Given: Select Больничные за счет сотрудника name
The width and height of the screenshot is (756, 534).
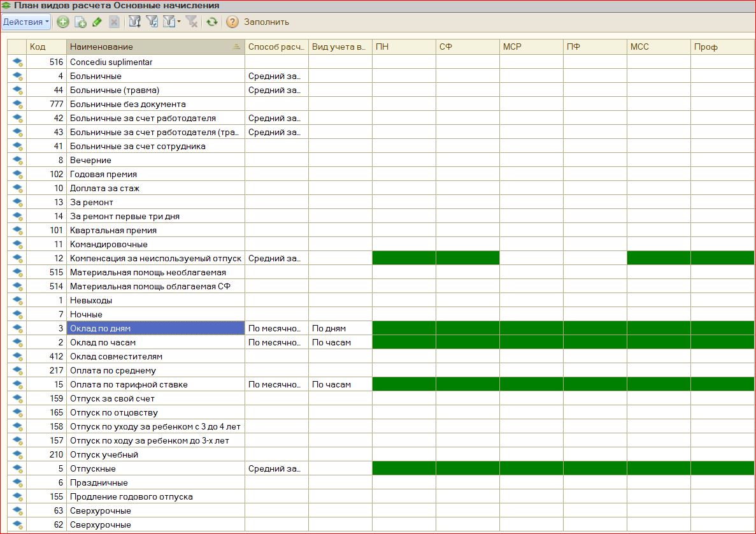Looking at the screenshot, I should coord(156,146).
